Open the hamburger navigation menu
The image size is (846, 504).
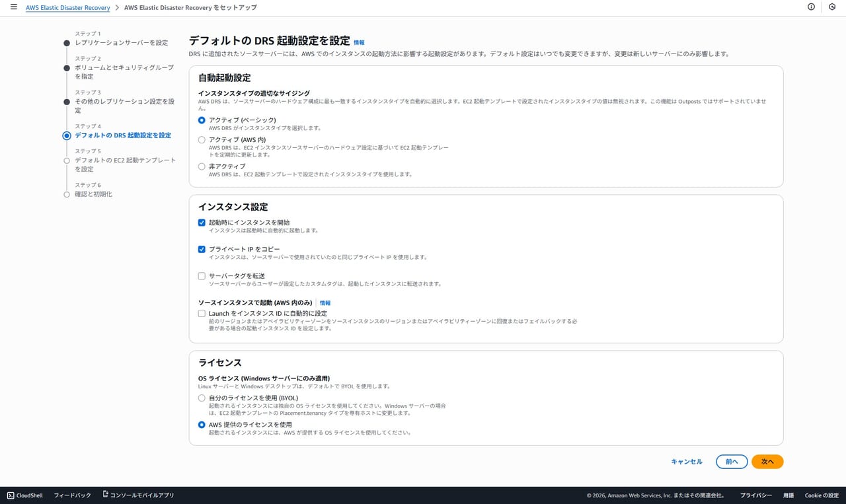(x=13, y=7)
